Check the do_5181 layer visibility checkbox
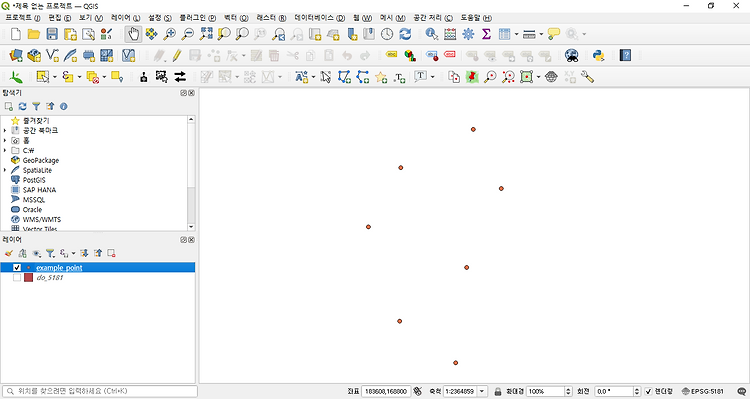 point(17,277)
